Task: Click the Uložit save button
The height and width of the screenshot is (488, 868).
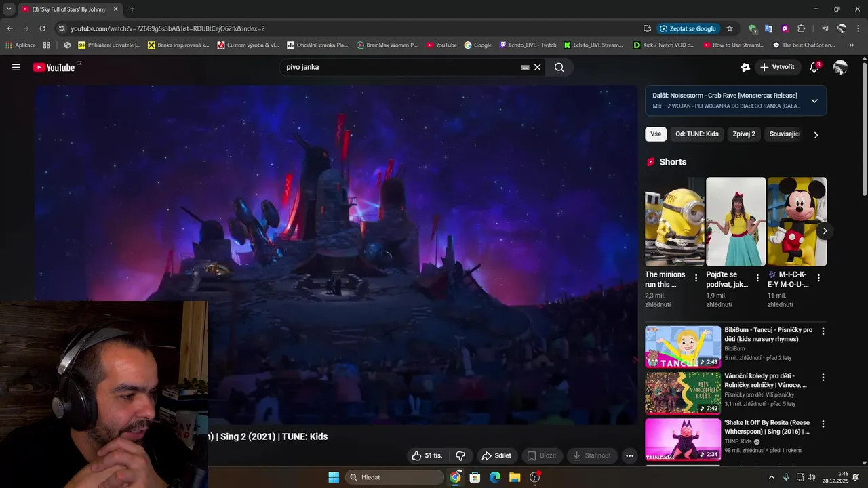Action: [x=542, y=455]
